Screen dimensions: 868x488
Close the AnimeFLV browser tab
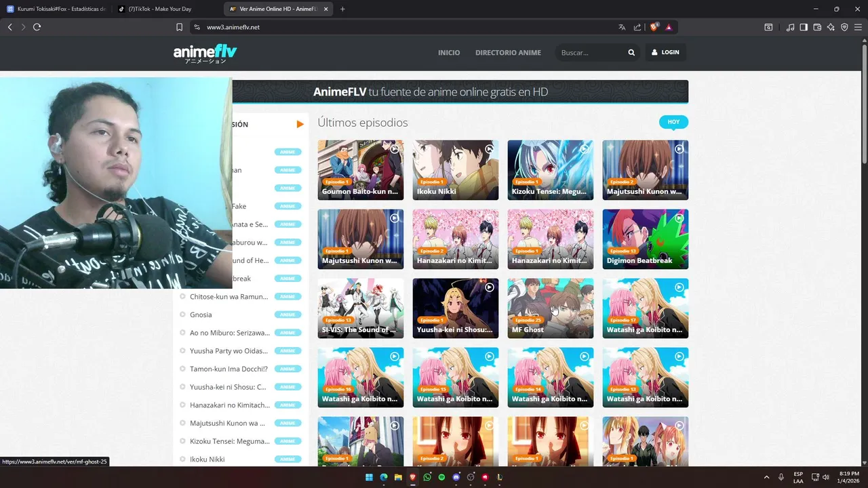[325, 9]
